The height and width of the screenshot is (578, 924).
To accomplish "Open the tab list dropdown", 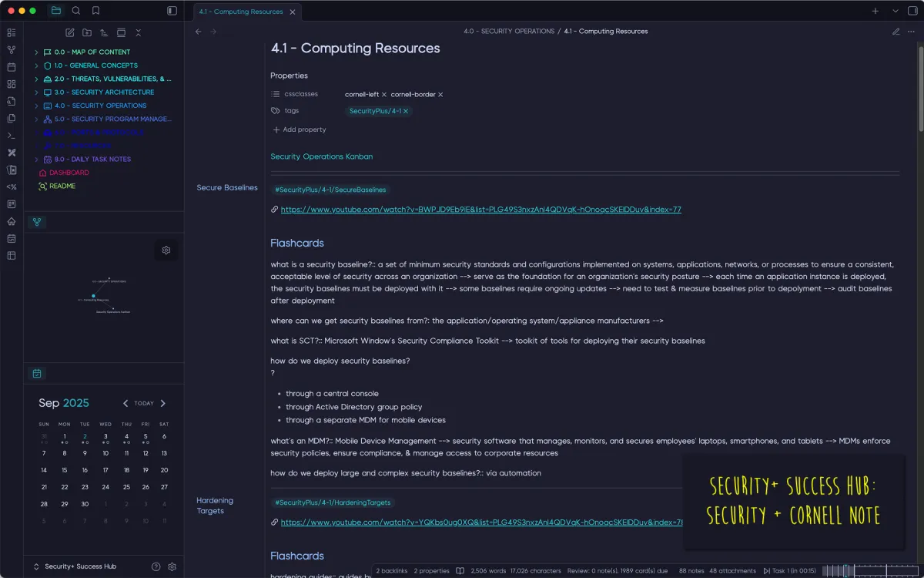I will (x=896, y=11).
